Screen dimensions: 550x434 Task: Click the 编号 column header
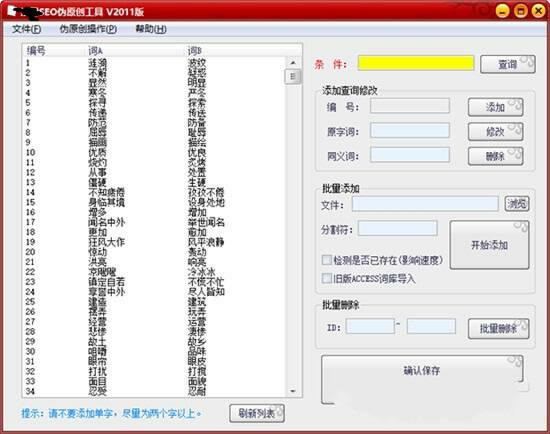36,51
